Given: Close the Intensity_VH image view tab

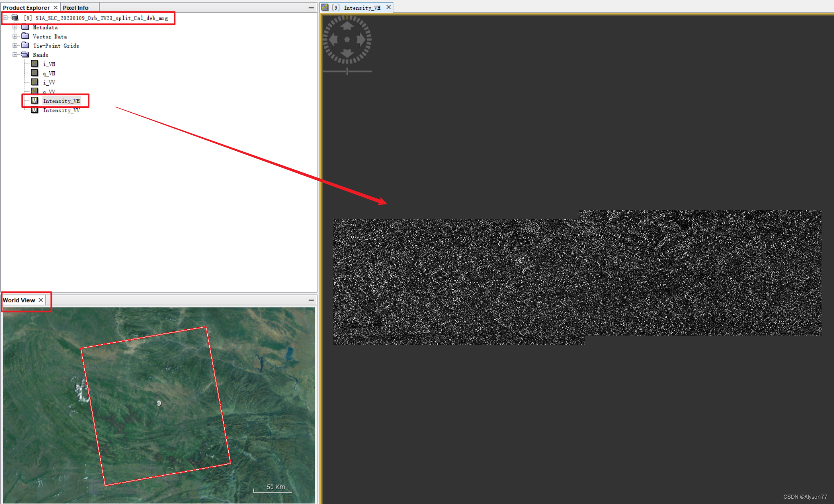Looking at the screenshot, I should pos(388,7).
